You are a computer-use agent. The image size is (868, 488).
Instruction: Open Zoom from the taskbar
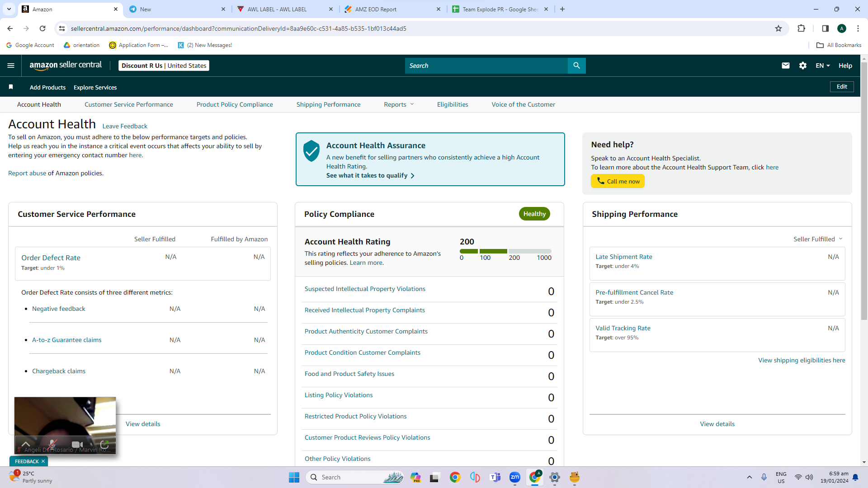pos(515,477)
